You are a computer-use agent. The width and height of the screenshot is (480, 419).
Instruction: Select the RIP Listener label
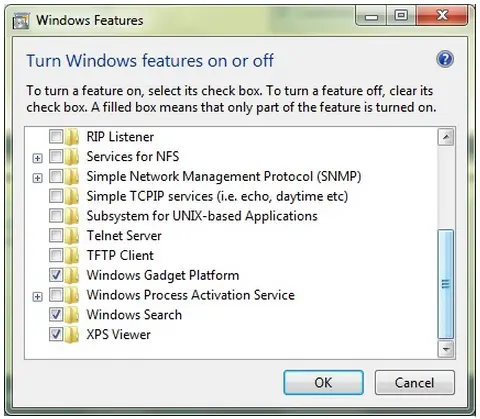(120, 137)
